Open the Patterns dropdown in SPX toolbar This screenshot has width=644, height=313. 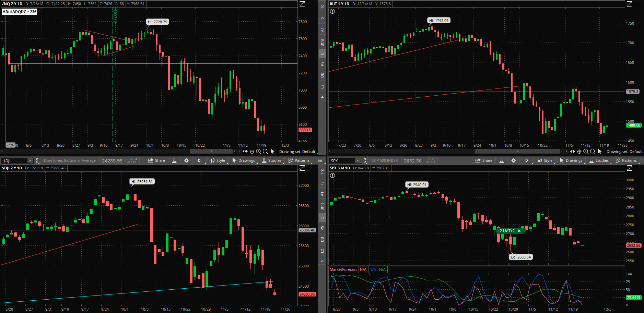click(627, 160)
